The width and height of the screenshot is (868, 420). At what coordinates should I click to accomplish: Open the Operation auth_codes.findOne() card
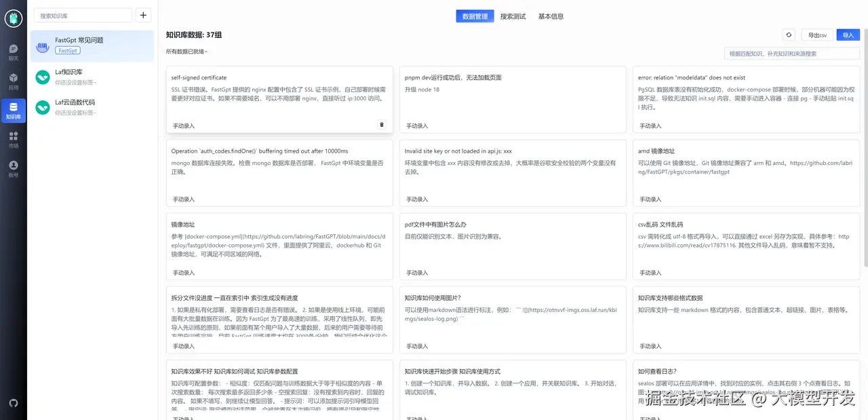279,172
